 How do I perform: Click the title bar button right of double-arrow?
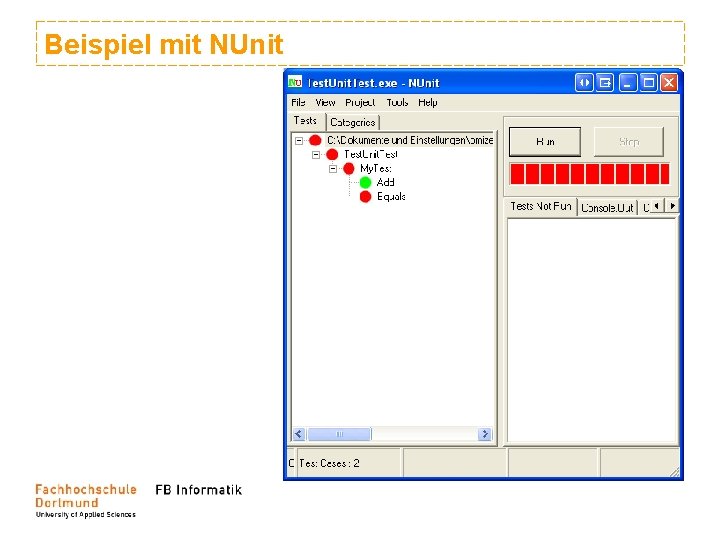605,83
